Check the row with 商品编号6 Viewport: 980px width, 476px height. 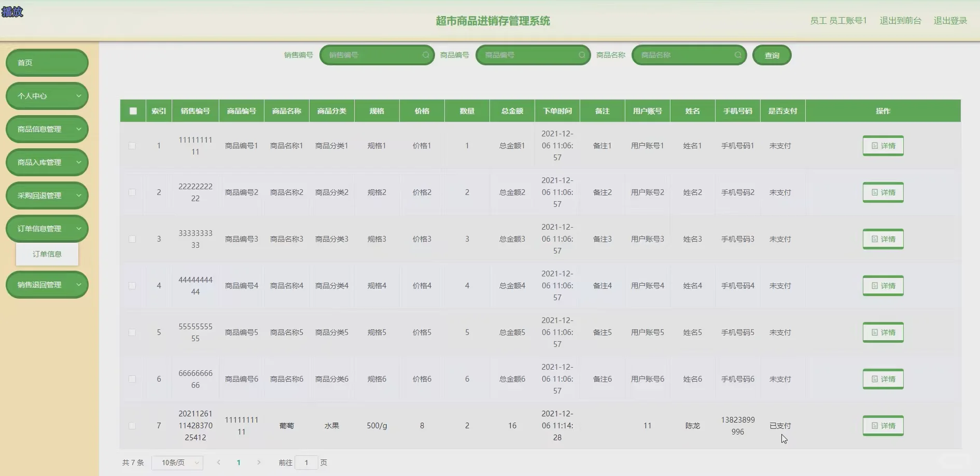(x=132, y=379)
